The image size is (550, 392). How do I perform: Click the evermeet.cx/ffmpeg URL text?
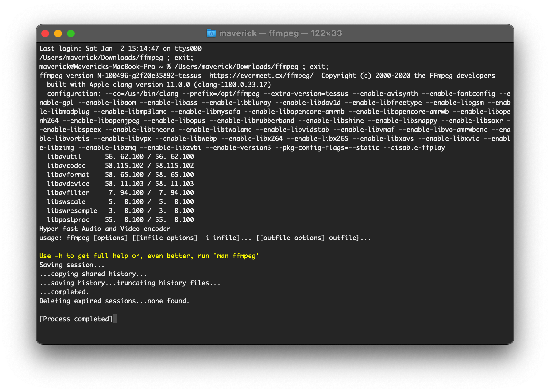tap(261, 76)
